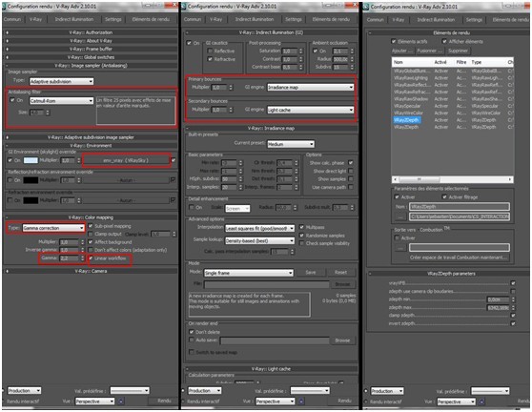
Task: Select the VRayWireColor row in elements list
Action: (x=453, y=113)
